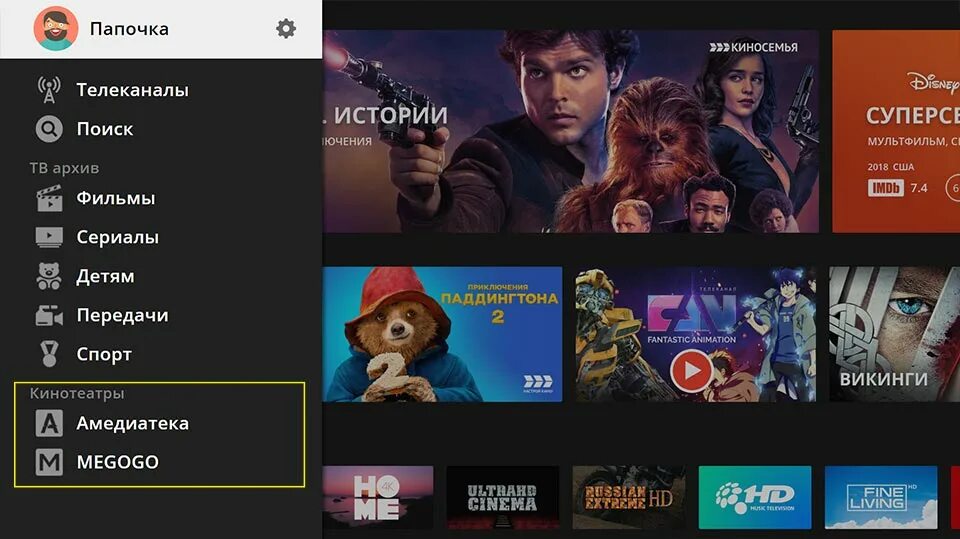Viewport: 960px width, 539px height.
Task: Click the Фильмы clapperboard icon
Action: coord(49,198)
